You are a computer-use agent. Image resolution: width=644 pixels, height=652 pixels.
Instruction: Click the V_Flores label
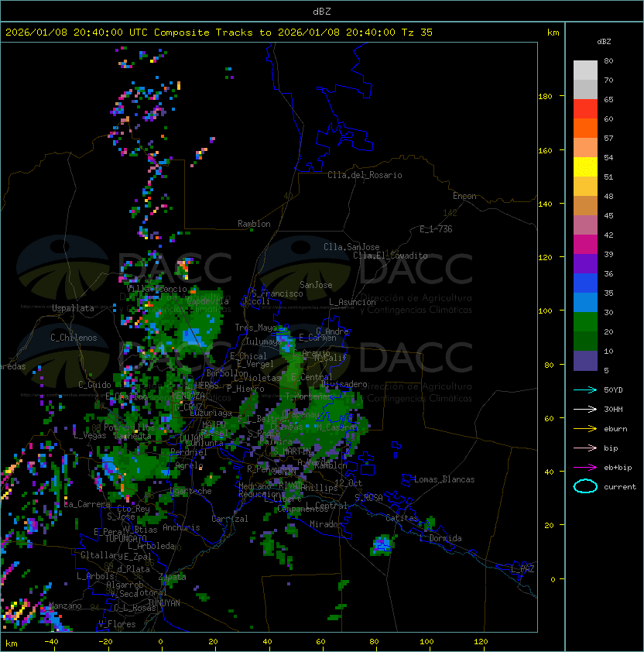click(117, 624)
